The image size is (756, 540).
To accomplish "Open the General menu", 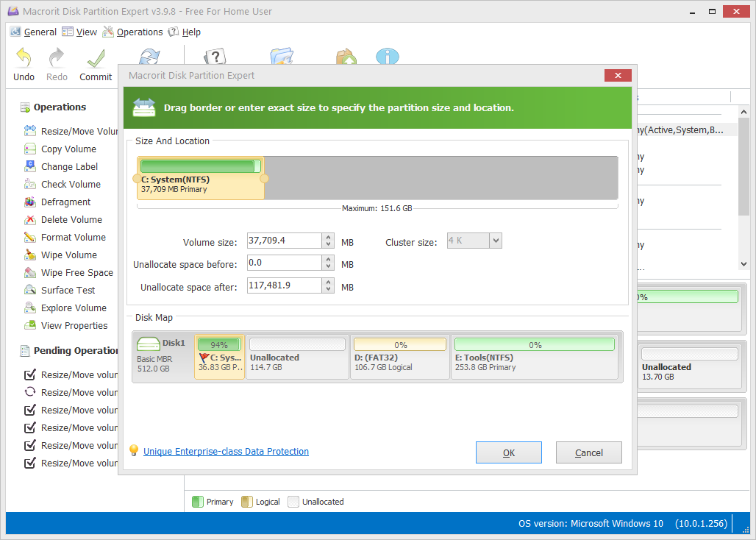I will [33, 32].
